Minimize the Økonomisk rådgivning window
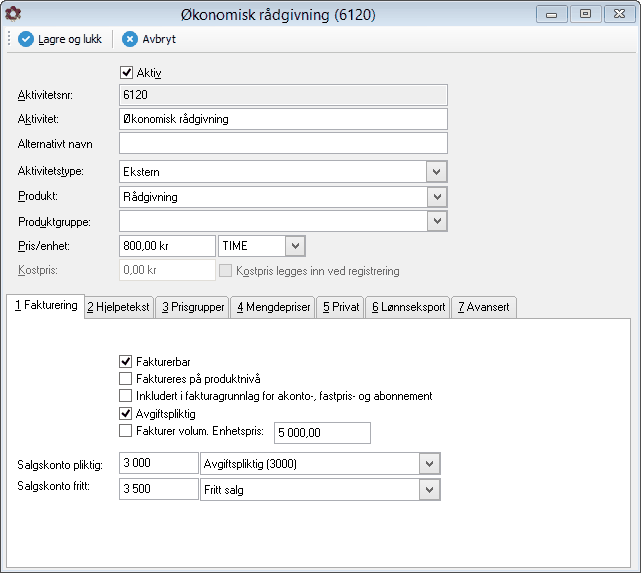Screen dimensions: 641x573 click(x=551, y=14)
